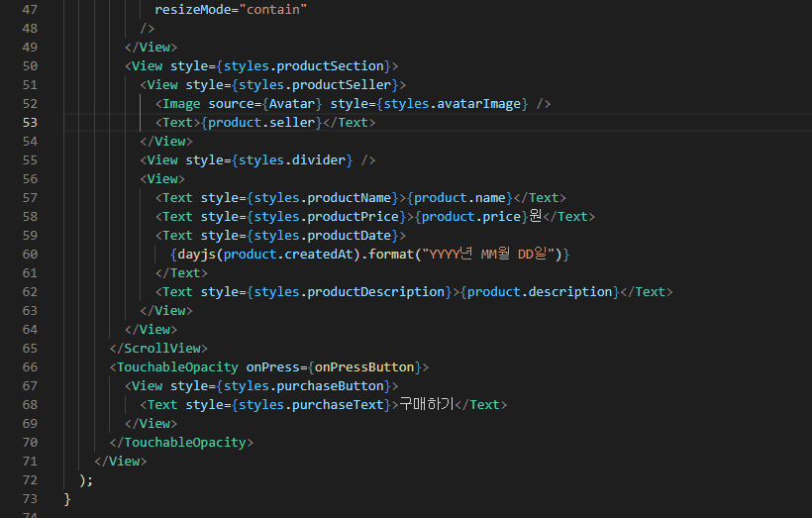Click {product.description} expression on line 62

coord(540,291)
